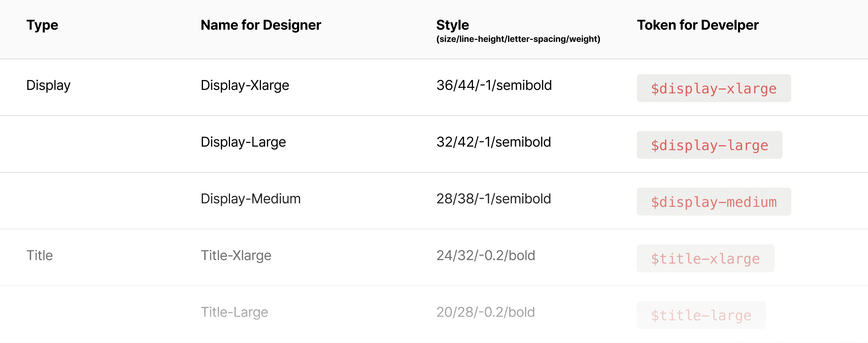Click the Style column header

point(452,25)
